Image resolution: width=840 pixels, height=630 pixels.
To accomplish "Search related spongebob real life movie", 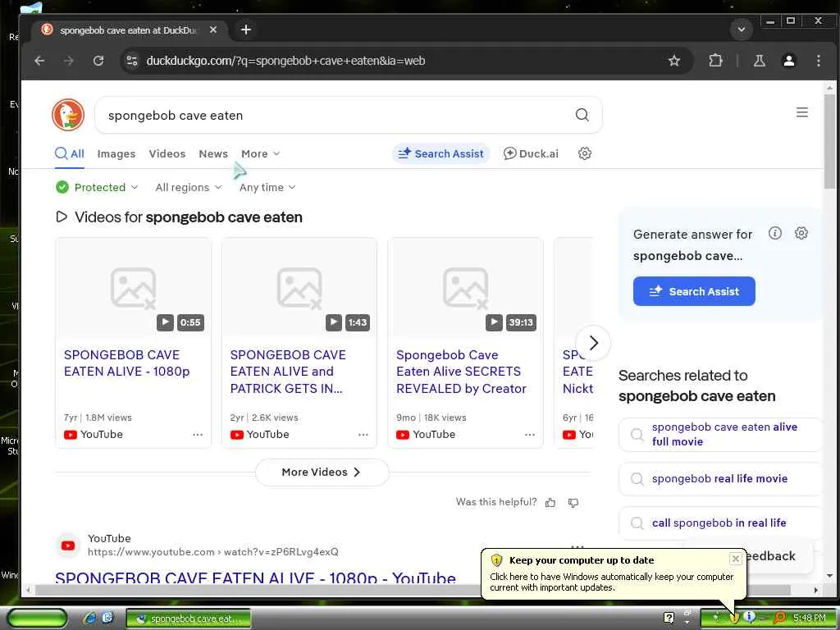I will pos(720,479).
